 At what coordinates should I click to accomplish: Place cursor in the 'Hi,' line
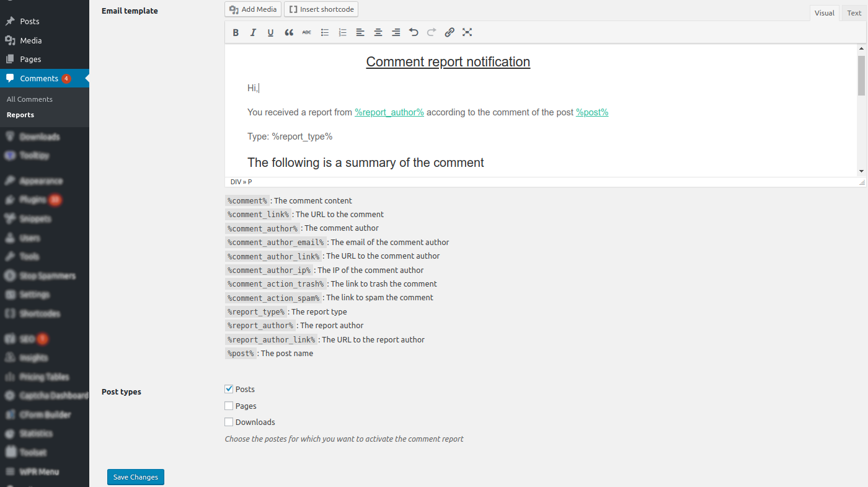253,88
